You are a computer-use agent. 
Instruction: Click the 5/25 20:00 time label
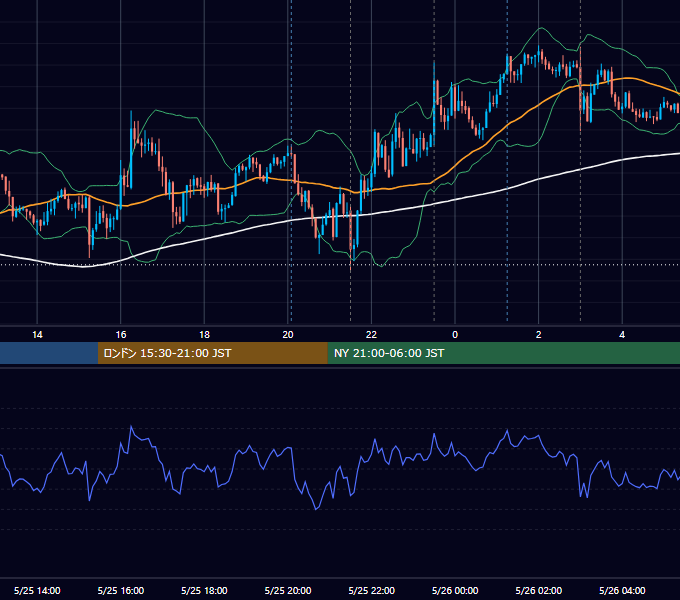[288, 590]
